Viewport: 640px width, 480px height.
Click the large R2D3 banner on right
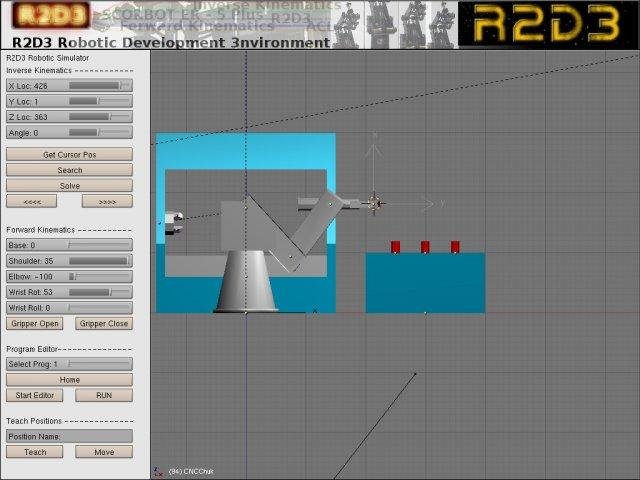[x=548, y=24]
